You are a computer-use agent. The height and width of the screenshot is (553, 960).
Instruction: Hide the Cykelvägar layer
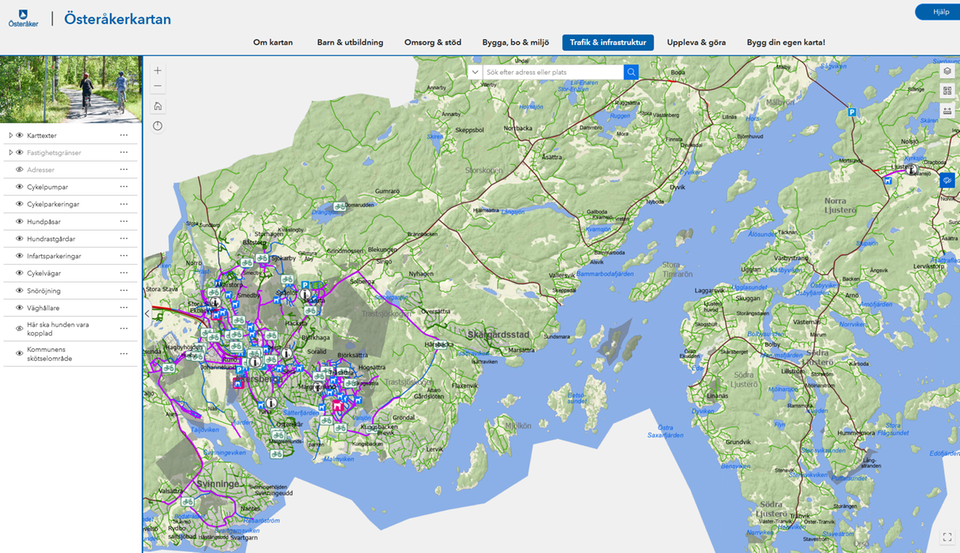pos(19,273)
